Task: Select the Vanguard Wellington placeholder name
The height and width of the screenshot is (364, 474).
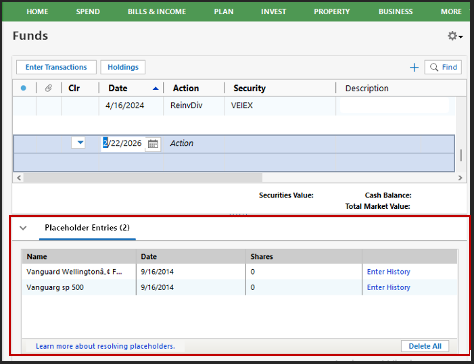Action: [x=74, y=272]
